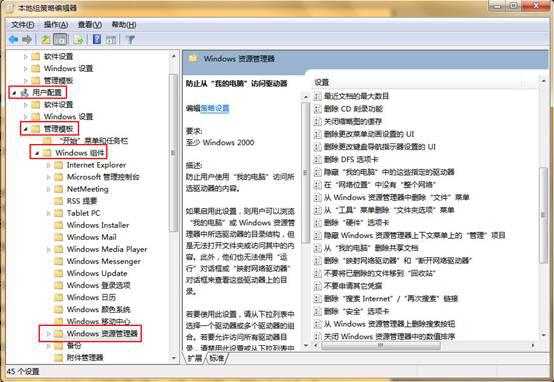Open the 文件(F) menu

point(23,25)
